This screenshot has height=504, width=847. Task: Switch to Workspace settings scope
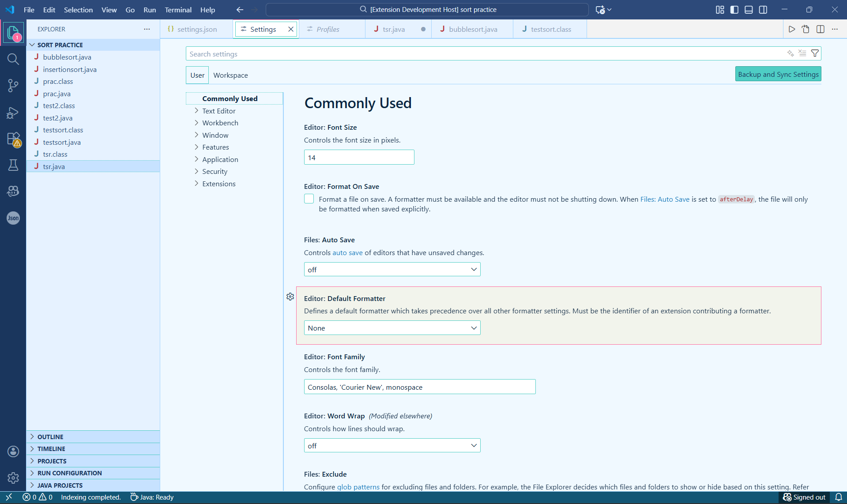230,75
